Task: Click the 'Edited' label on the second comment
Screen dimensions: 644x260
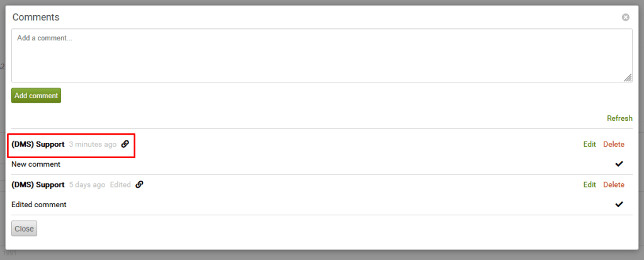Action: click(120, 184)
